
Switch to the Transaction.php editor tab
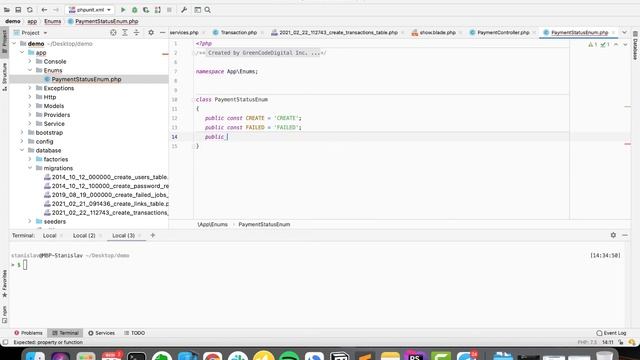[238, 32]
